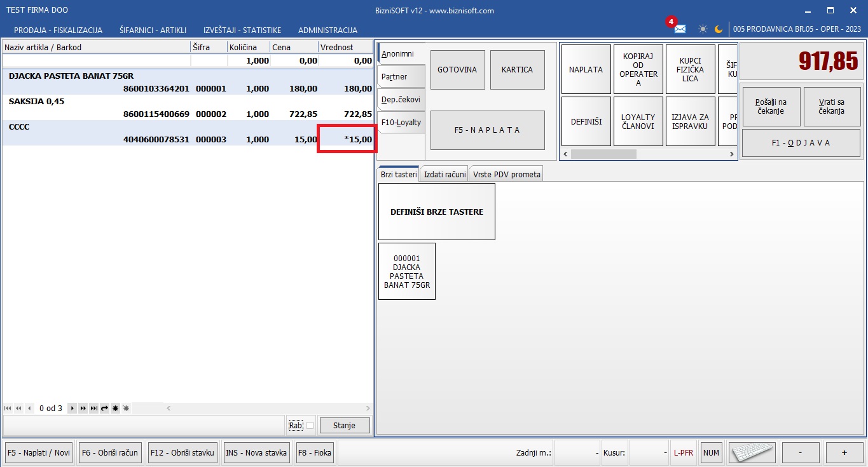Click the Stanje button

[x=344, y=426]
